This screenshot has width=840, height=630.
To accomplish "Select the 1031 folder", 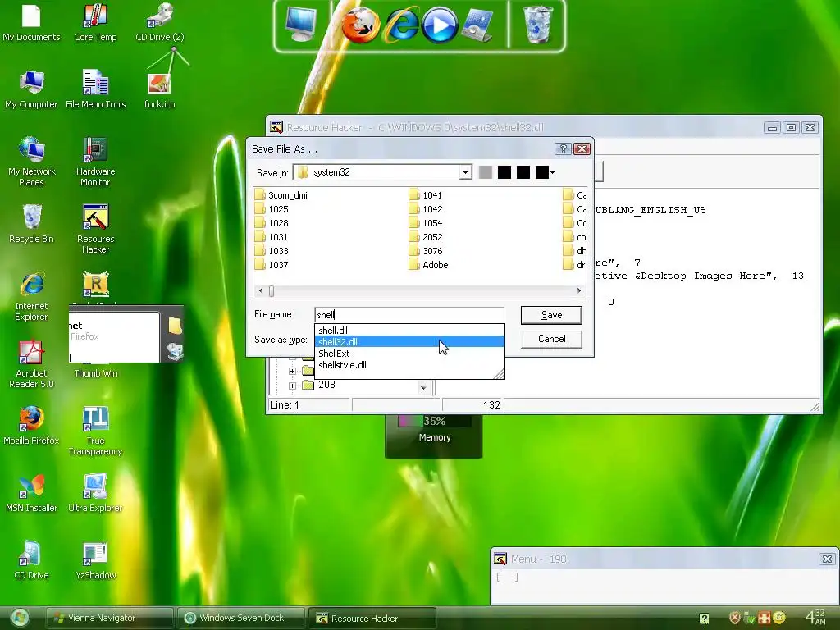I will [x=272, y=237].
